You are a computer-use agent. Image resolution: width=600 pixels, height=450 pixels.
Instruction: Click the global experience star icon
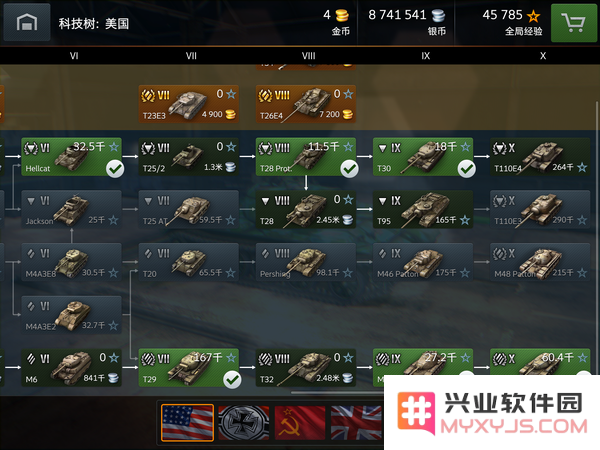click(533, 16)
